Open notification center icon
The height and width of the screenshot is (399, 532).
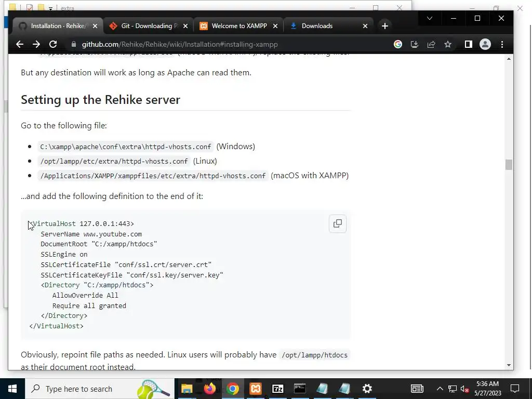click(x=515, y=389)
